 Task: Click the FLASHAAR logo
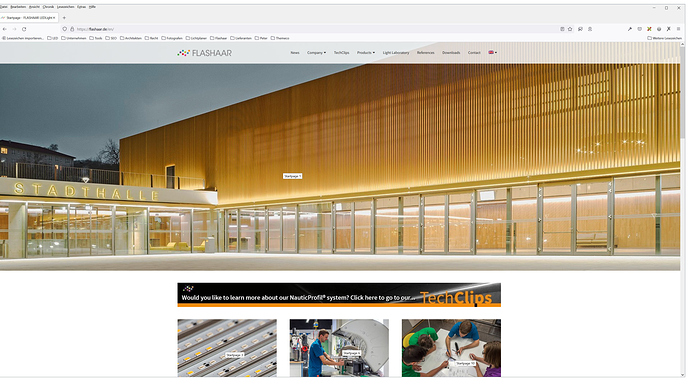tap(205, 53)
